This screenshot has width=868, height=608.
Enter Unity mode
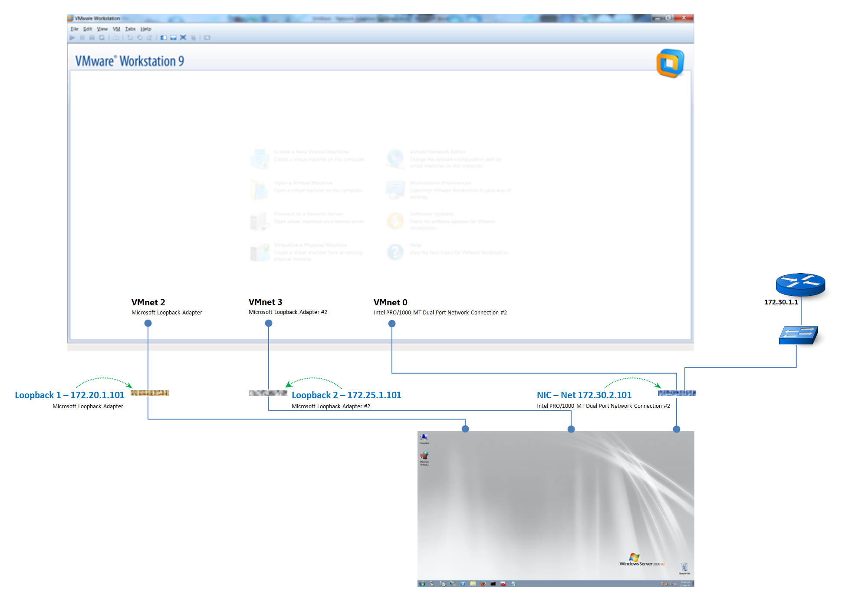(194, 38)
